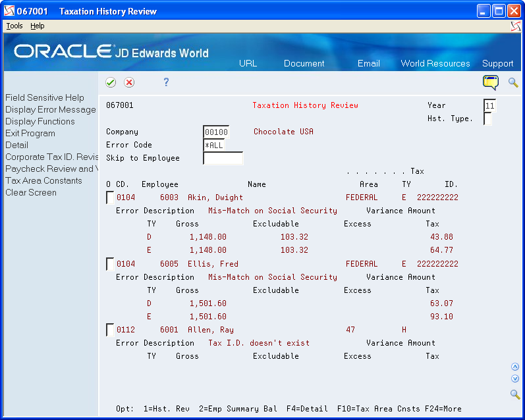Select Field Sensitive Help
Screen dimensions: 525x420
click(x=45, y=97)
